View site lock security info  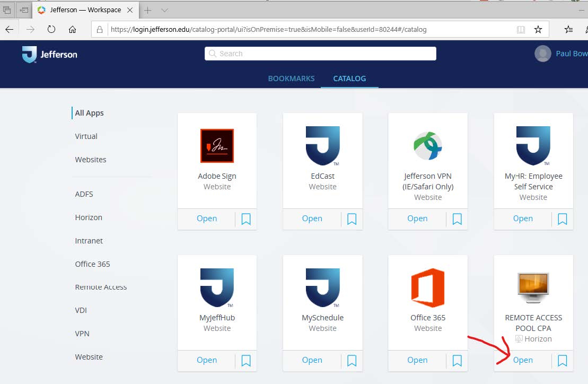click(x=99, y=29)
